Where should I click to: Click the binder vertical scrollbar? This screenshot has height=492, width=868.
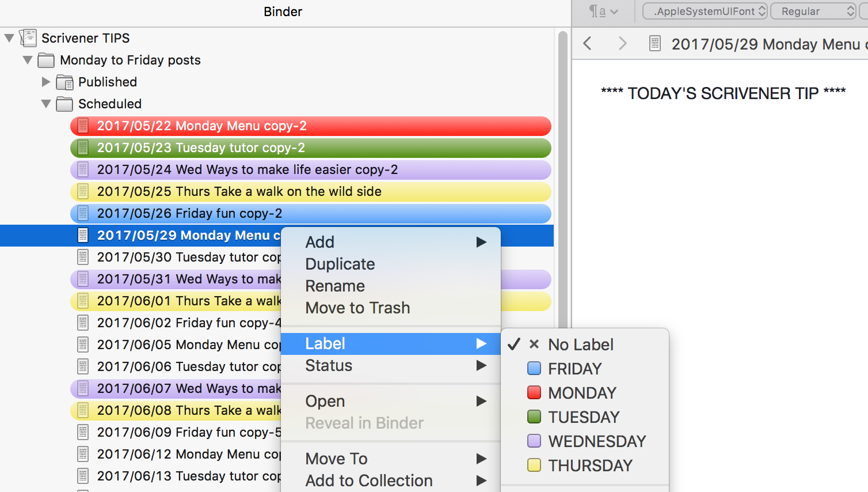point(563,179)
